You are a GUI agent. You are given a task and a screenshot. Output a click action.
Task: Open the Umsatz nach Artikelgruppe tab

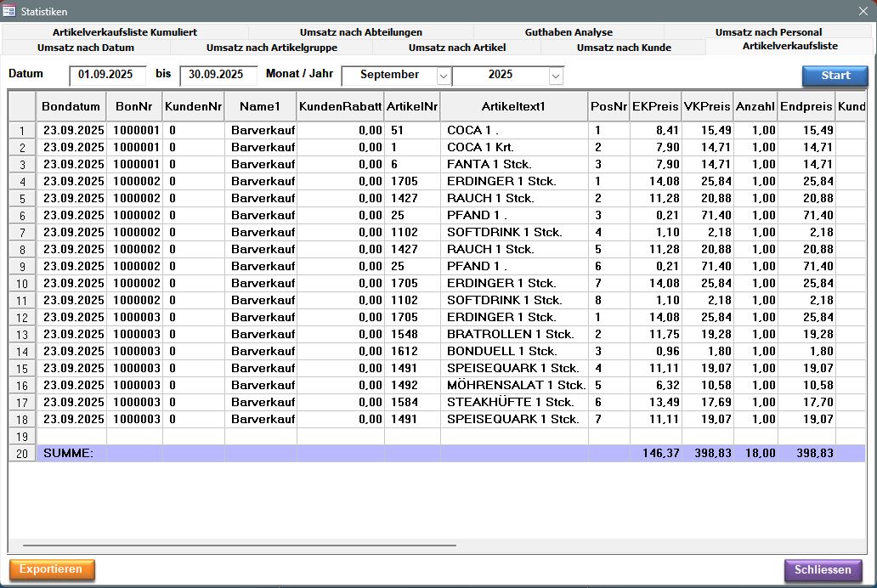coord(271,48)
